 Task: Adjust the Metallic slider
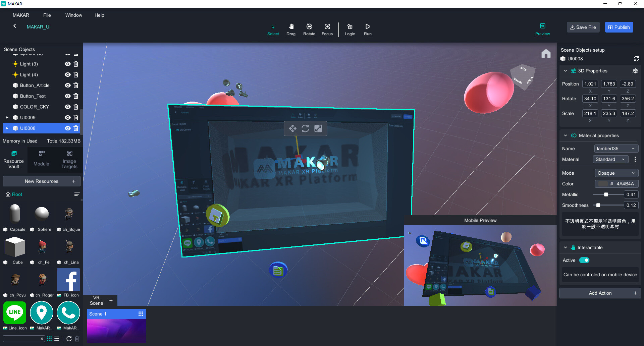tap(606, 194)
